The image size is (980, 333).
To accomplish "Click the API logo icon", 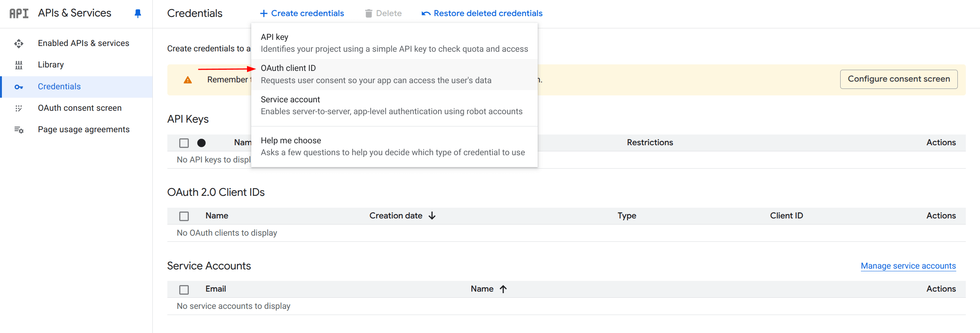I will coord(19,13).
